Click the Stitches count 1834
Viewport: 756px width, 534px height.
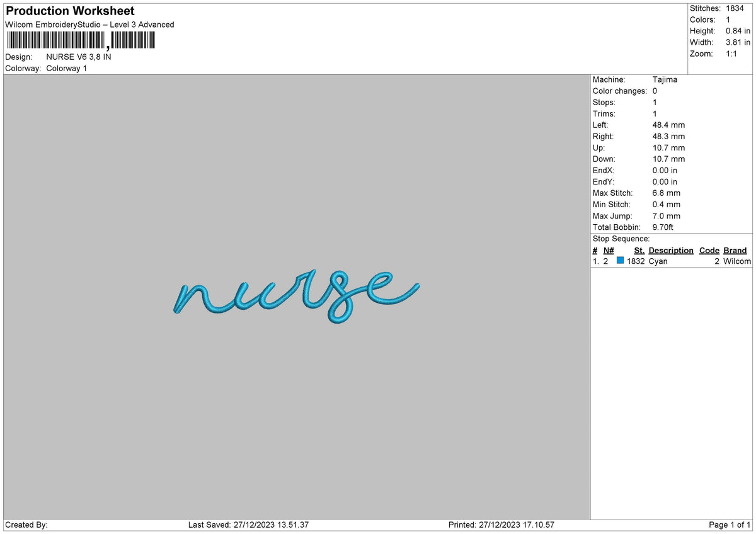coord(735,8)
